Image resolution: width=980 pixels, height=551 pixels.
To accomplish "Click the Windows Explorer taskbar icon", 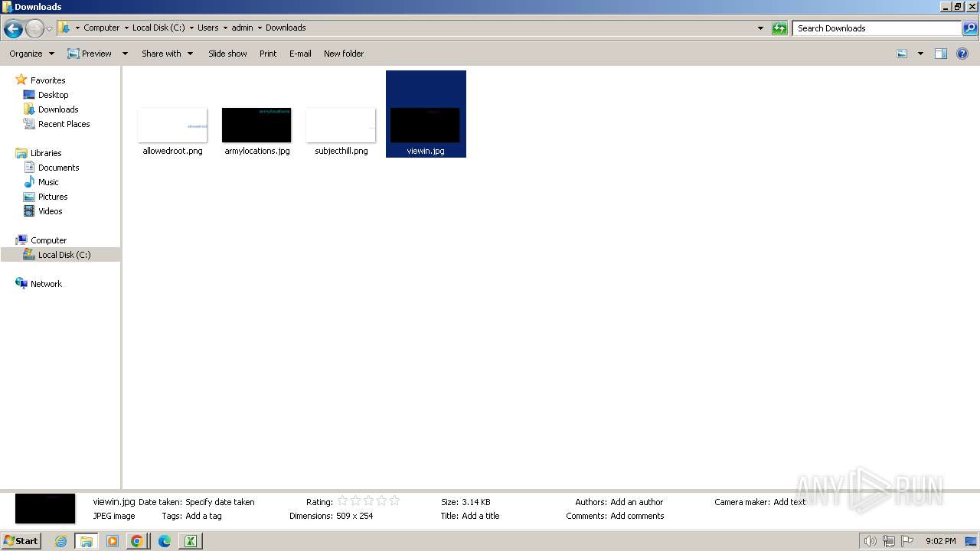I will [87, 541].
